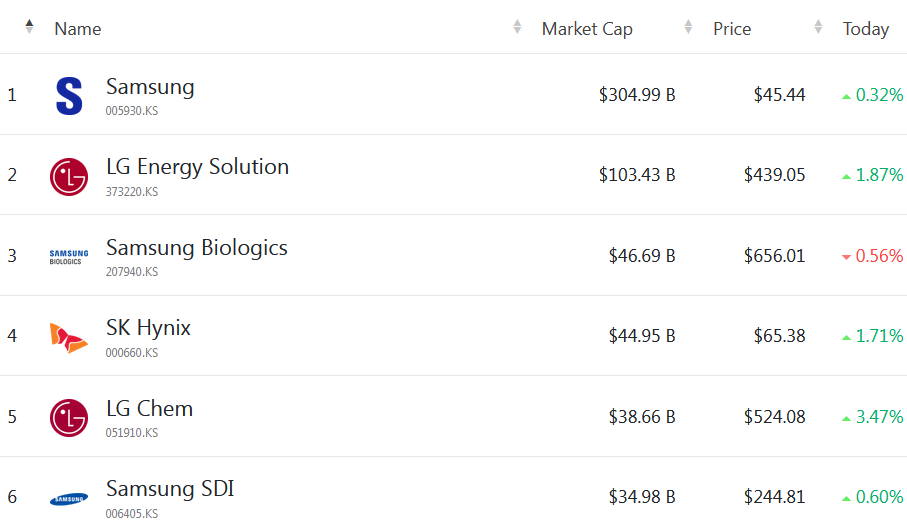Click LG Chem's $524.08 price
This screenshot has width=907, height=526.
coord(774,417)
